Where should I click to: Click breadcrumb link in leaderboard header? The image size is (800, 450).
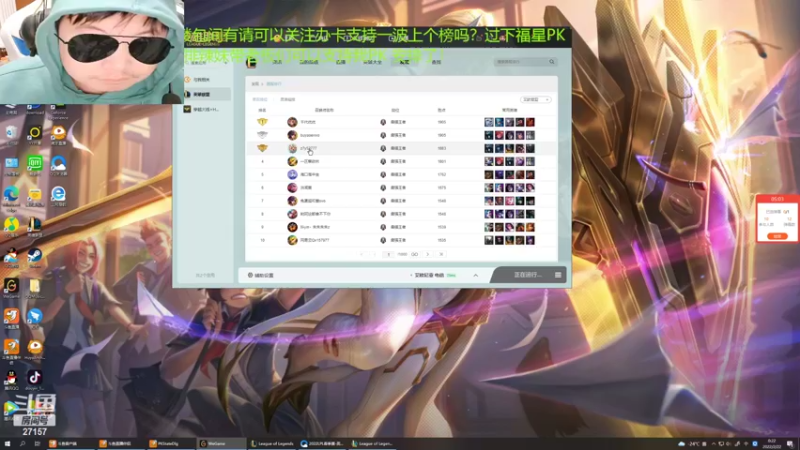click(x=274, y=84)
